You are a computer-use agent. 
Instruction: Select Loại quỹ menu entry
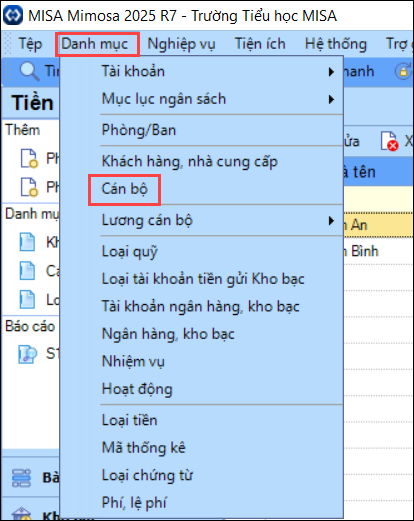point(202,251)
